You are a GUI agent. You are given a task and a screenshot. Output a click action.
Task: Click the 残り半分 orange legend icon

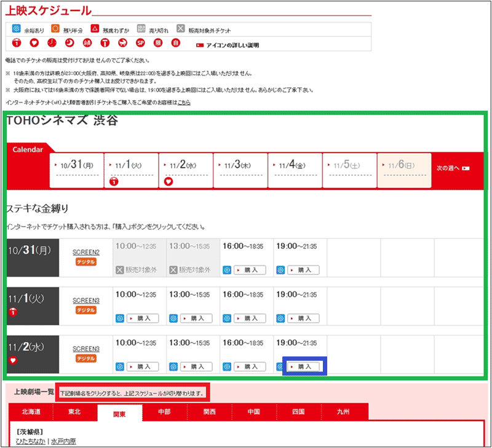click(x=55, y=29)
